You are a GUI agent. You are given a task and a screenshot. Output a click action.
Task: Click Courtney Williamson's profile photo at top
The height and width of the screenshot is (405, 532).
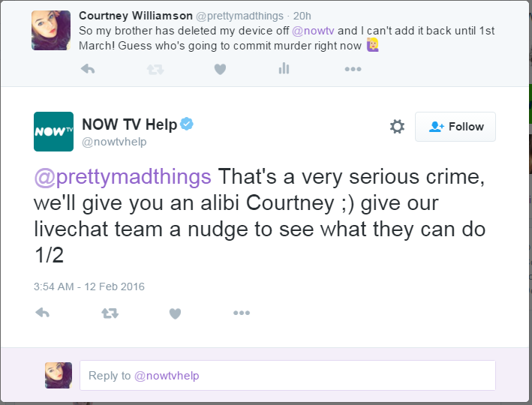click(x=51, y=30)
